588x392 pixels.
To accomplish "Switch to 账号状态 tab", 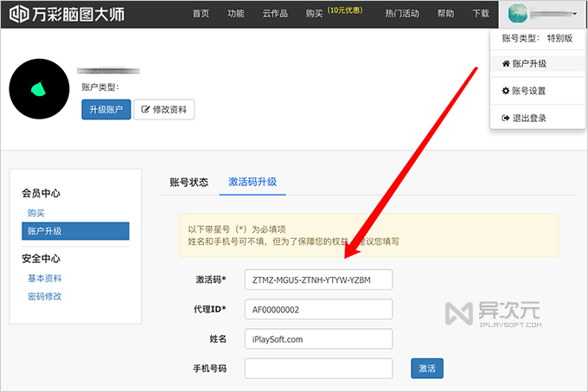I will tap(189, 182).
